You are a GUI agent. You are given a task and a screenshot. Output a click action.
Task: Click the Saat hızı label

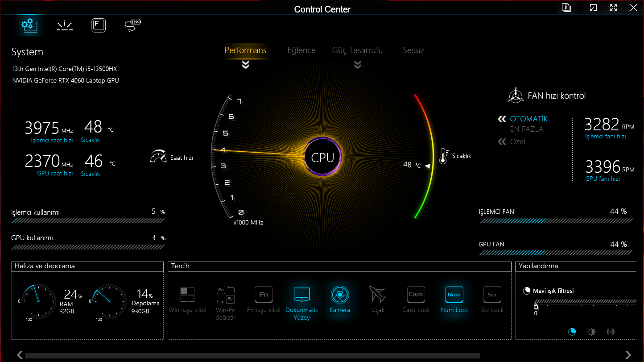click(x=182, y=158)
